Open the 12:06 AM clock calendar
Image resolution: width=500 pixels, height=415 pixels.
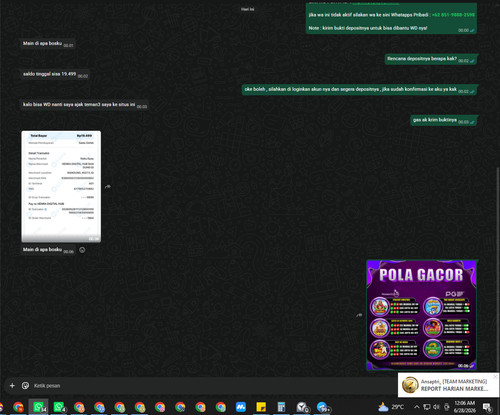point(464,407)
